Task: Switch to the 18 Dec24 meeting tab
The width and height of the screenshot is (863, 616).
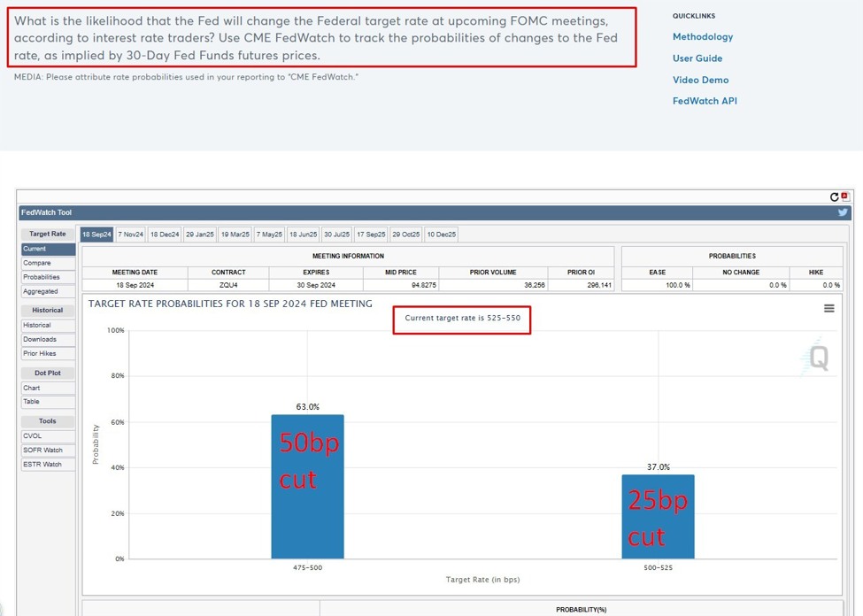Action: (x=165, y=235)
